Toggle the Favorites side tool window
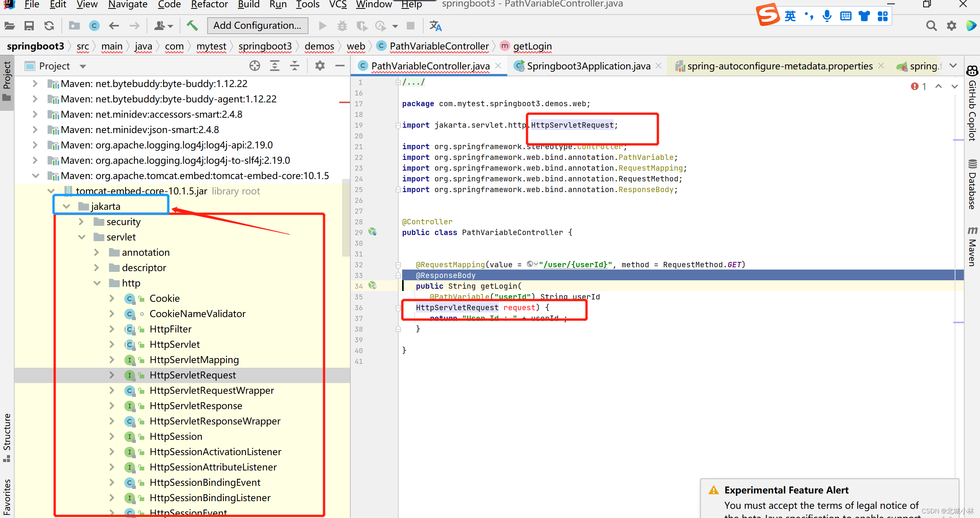This screenshot has width=980, height=518. coord(7,497)
